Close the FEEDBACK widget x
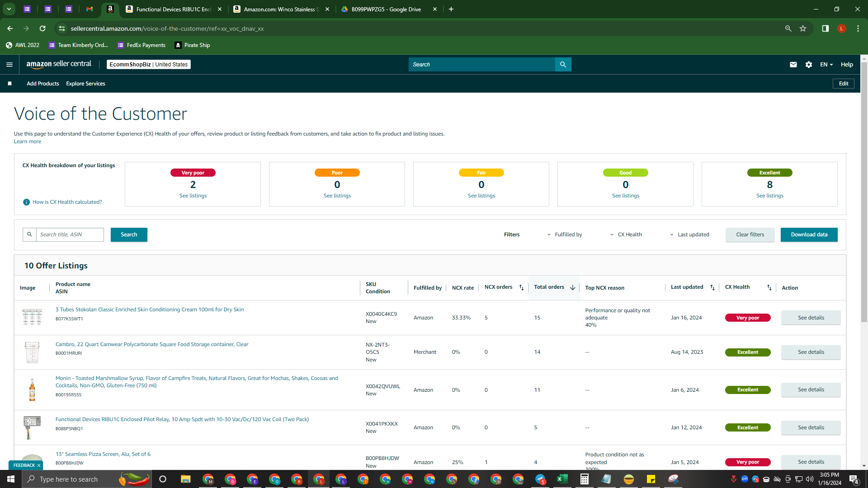The width and height of the screenshot is (868, 488). 39,465
